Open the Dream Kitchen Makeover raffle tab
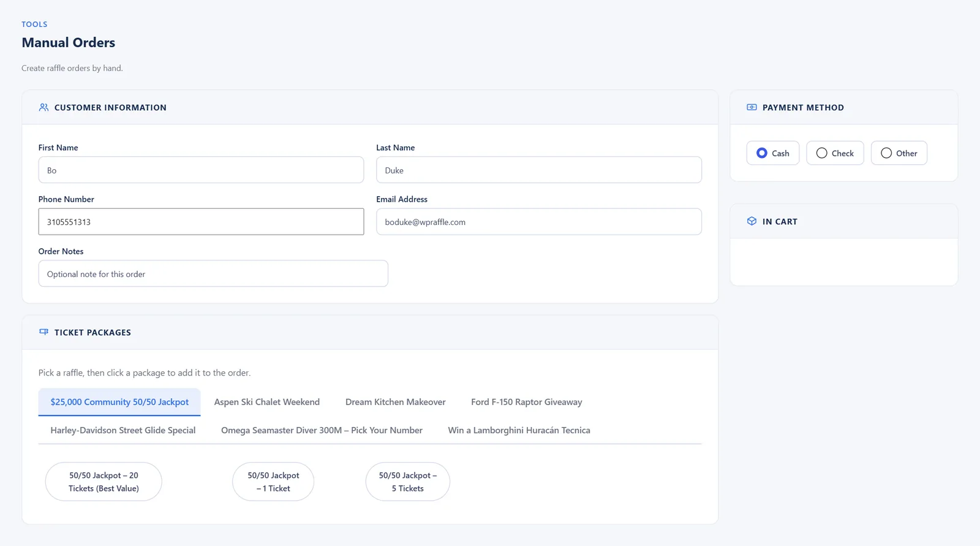This screenshot has height=546, width=980. [396, 402]
